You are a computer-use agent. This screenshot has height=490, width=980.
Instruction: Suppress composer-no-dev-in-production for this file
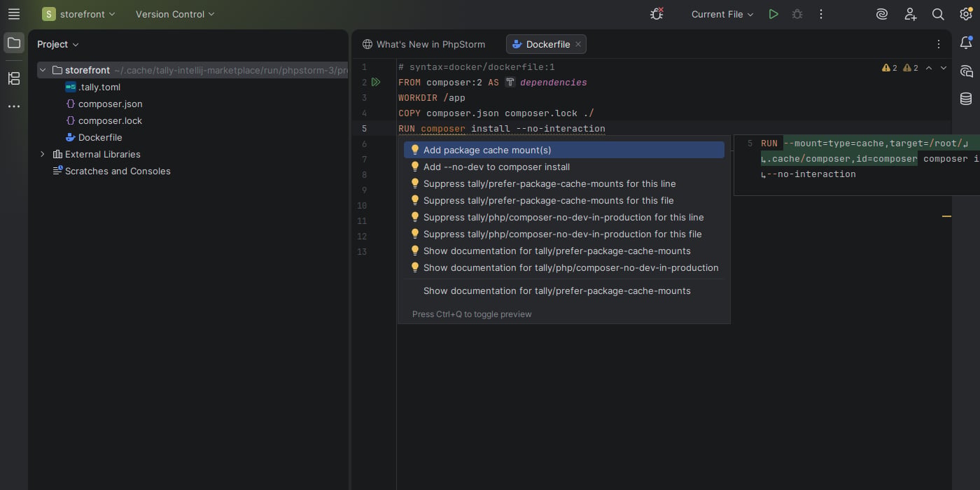tap(564, 234)
